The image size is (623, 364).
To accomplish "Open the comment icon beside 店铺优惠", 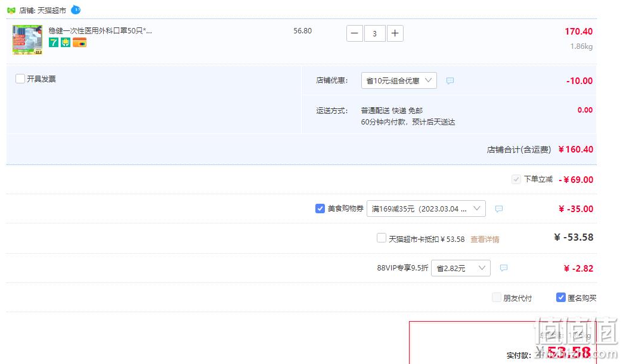I will (450, 81).
